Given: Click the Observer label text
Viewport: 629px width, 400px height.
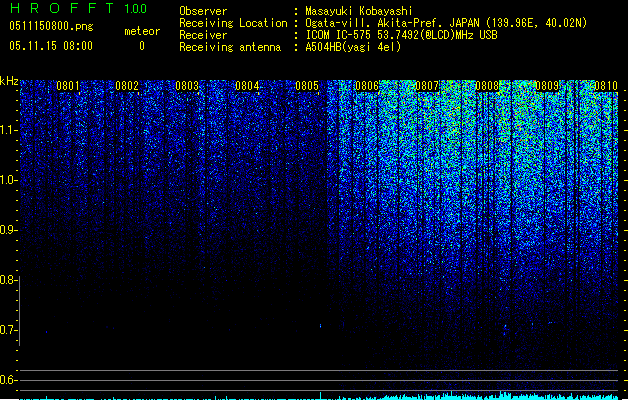Looking at the screenshot, I should [203, 11].
